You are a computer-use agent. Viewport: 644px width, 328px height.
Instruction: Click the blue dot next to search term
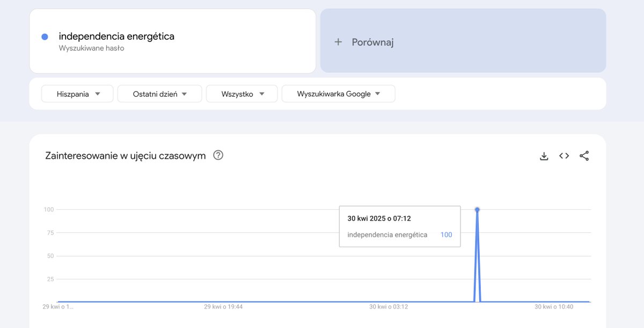click(x=45, y=37)
